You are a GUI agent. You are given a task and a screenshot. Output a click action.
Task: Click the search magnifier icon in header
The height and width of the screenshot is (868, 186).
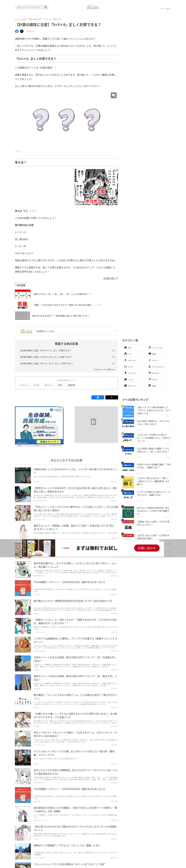click(x=46, y=7)
